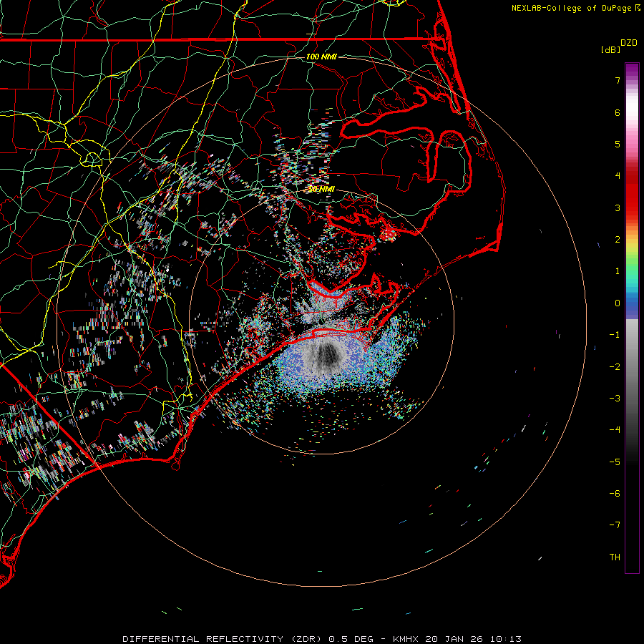Click the legend value -5
This screenshot has width=644, height=644.
pyautogui.click(x=615, y=462)
